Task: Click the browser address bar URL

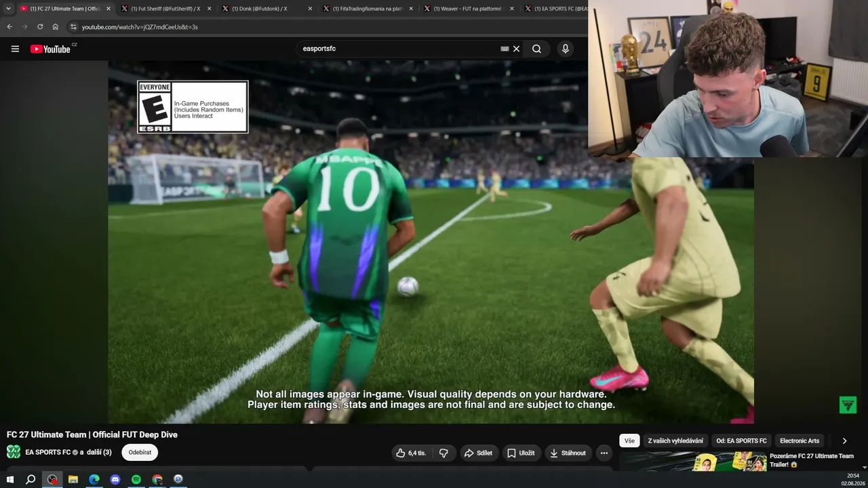Action: [140, 27]
